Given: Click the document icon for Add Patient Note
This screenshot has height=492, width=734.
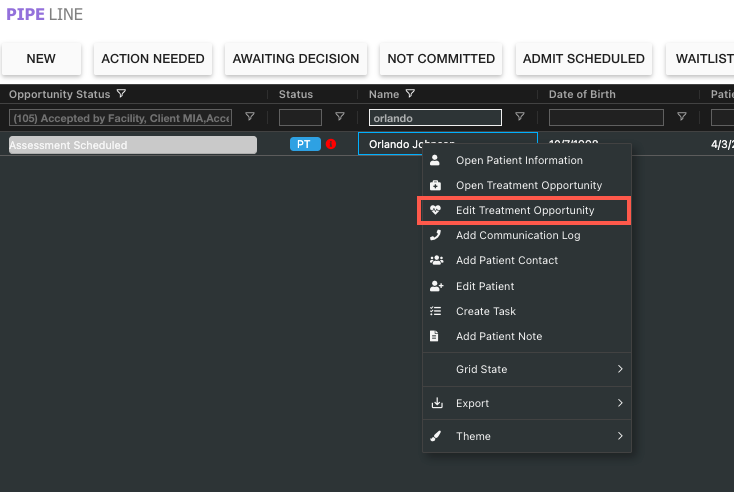Looking at the screenshot, I should 435,336.
